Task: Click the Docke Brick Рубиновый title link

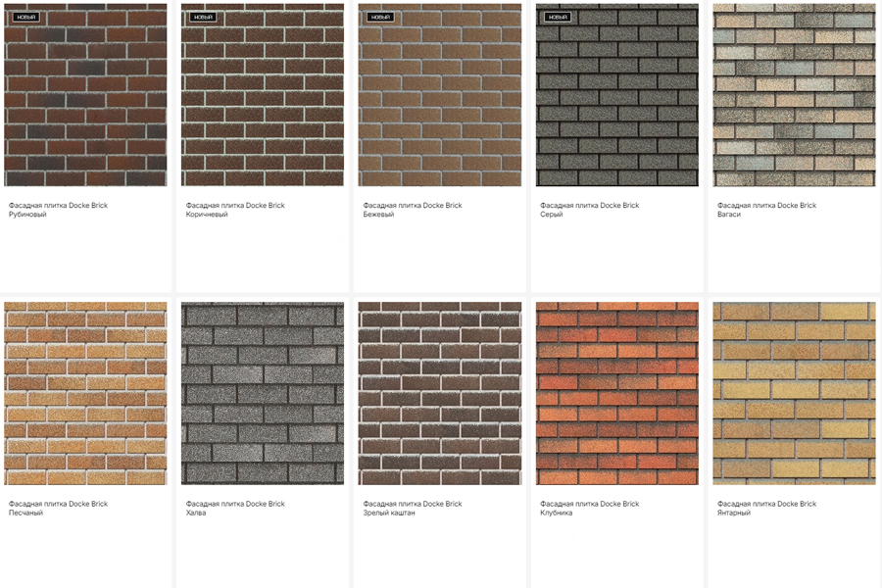Action: pyautogui.click(x=58, y=210)
